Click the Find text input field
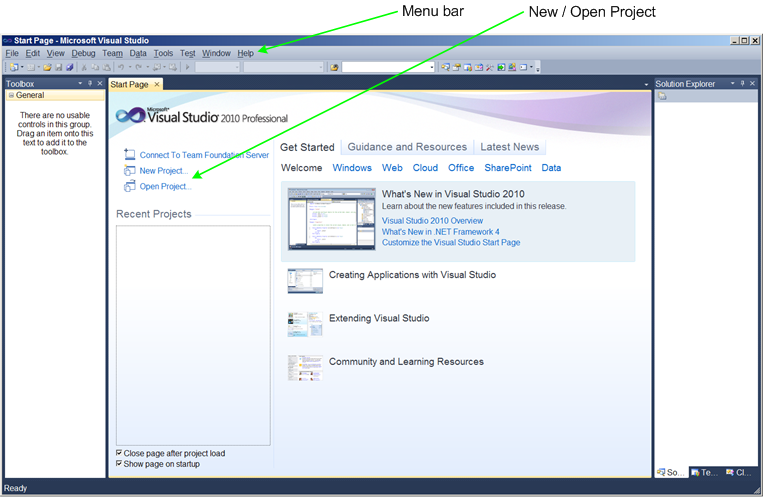Viewport: 763px width, 497px height. click(x=384, y=67)
